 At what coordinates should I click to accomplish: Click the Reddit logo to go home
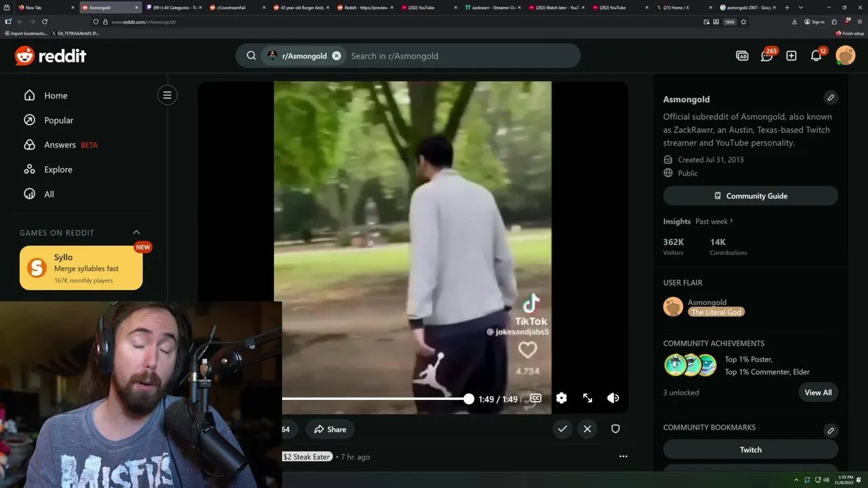tap(51, 56)
